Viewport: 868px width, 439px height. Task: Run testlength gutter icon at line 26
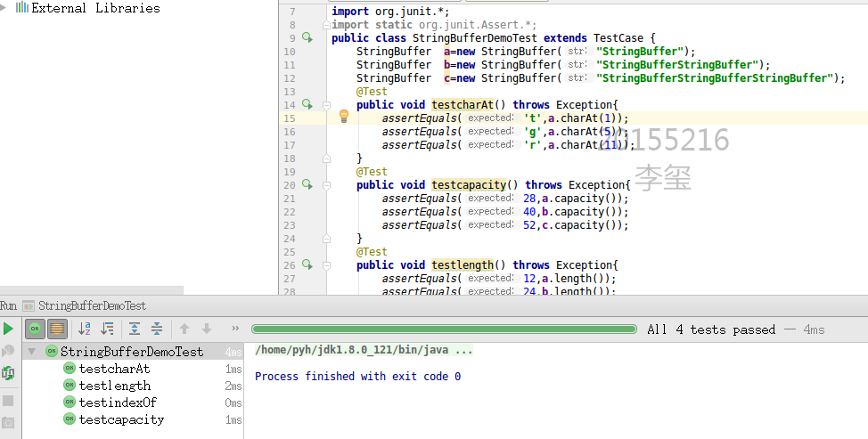click(x=307, y=264)
